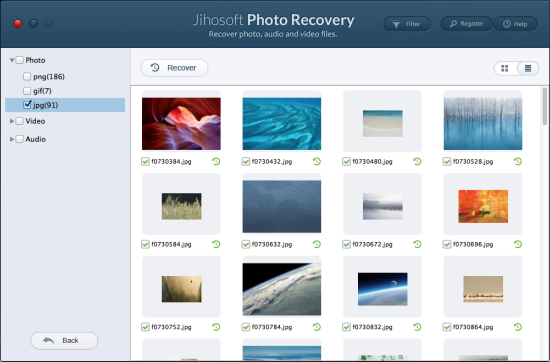Uncheck the f0730584.jpg file checkbox
This screenshot has height=362, width=550.
coord(145,244)
